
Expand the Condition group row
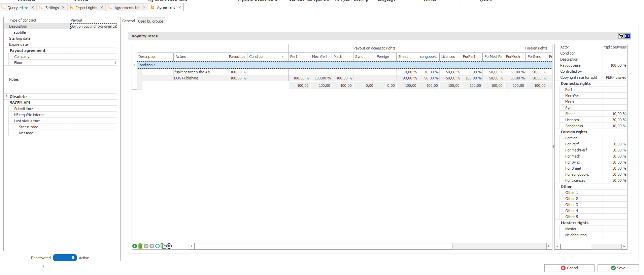[134, 65]
